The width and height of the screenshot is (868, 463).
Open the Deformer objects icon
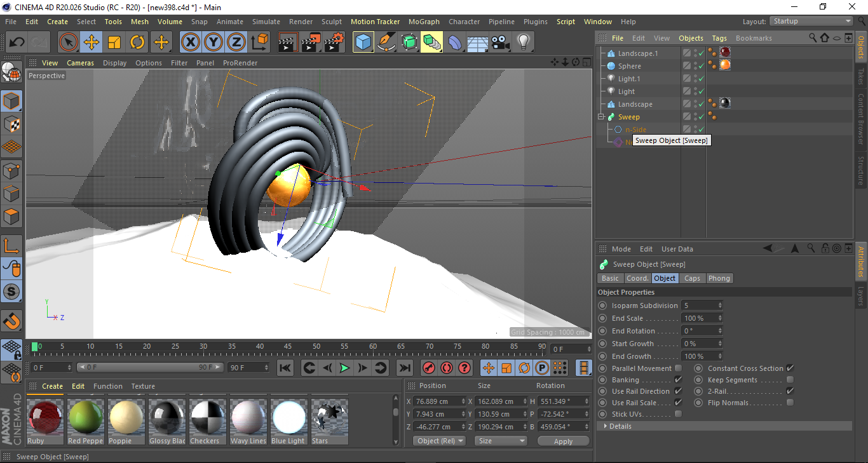(x=455, y=43)
